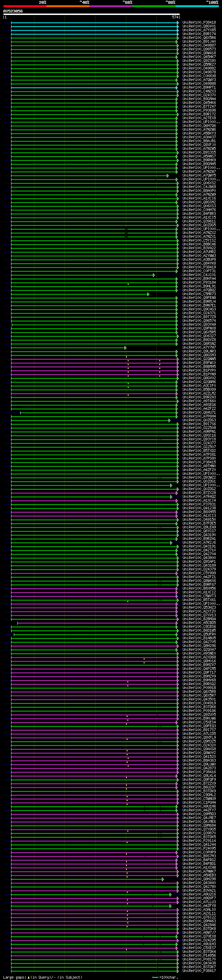Select the UniRef100_B9I7S6 label
The width and height of the screenshot is (222, 980).
pyautogui.click(x=199, y=424)
